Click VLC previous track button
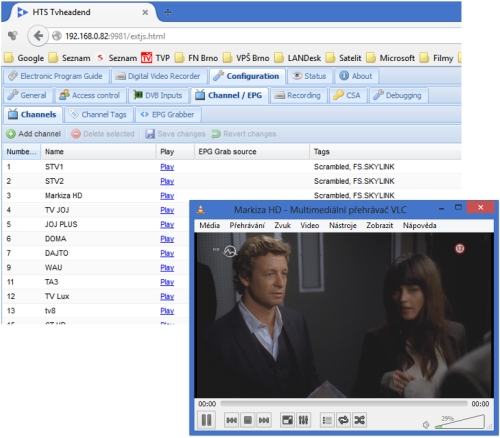500x438 pixels. point(231,420)
